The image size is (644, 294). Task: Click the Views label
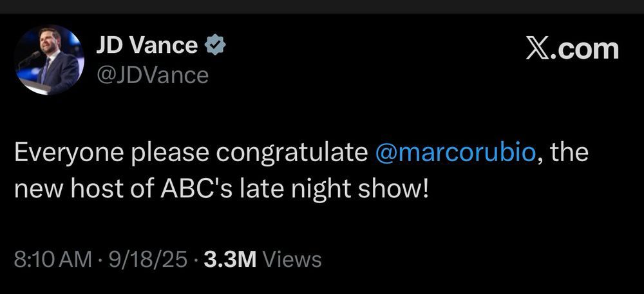pyautogui.click(x=292, y=259)
